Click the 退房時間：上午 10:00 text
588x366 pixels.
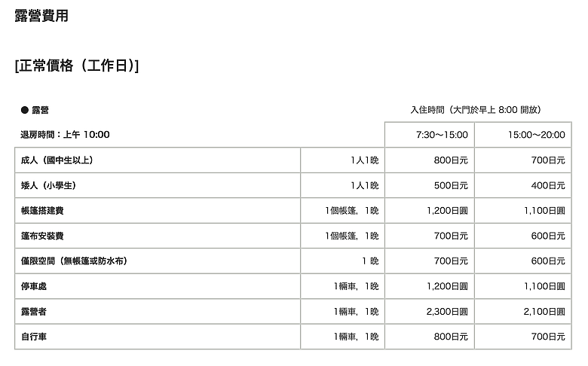click(65, 135)
